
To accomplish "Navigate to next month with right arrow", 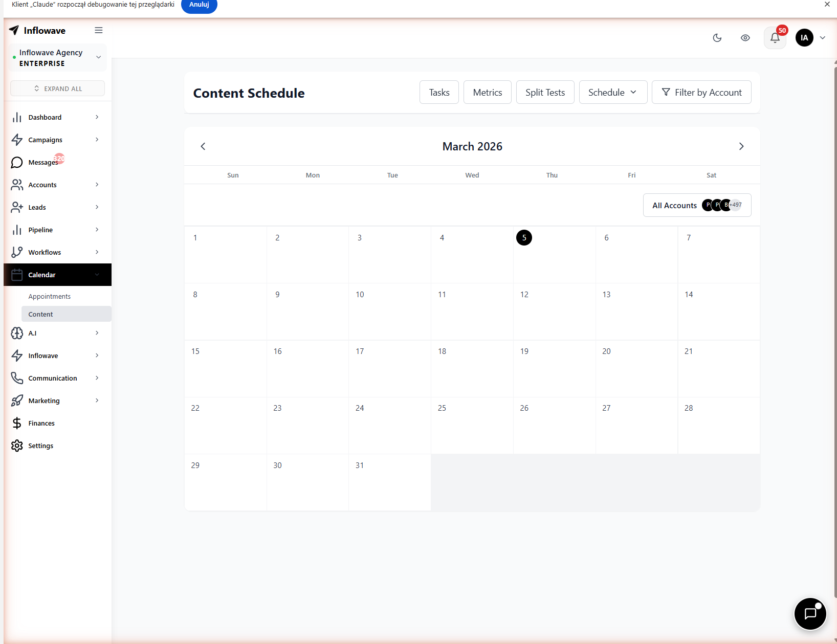I will click(x=741, y=146).
